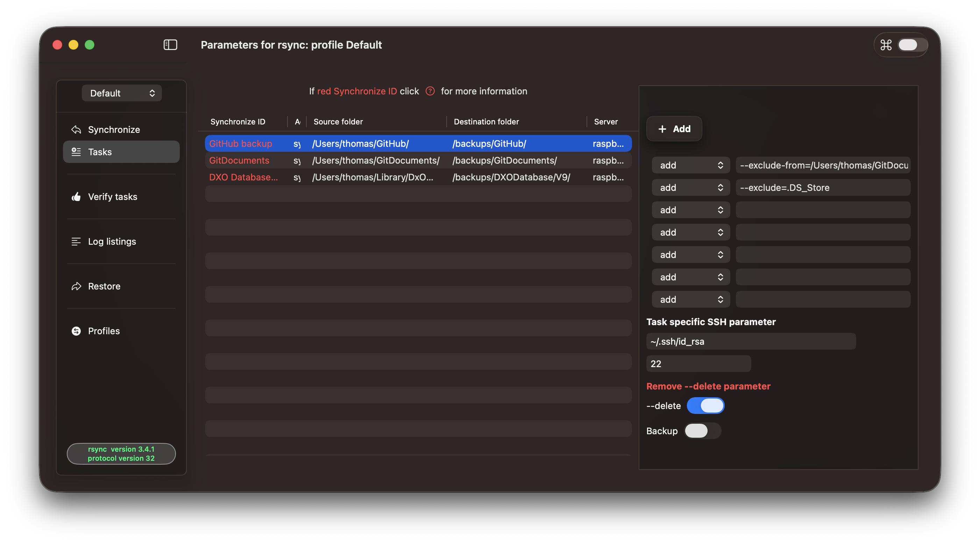Click the Profiles circular icon
980x544 pixels.
76,331
